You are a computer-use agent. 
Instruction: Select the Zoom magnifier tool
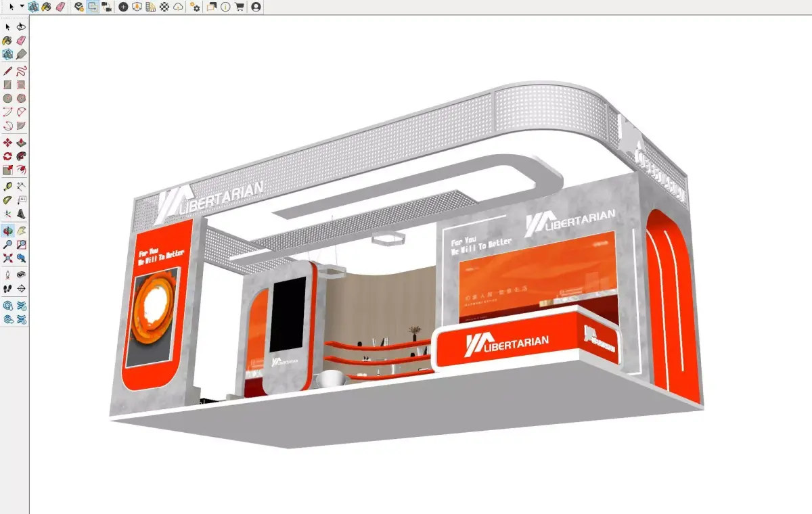coord(7,244)
